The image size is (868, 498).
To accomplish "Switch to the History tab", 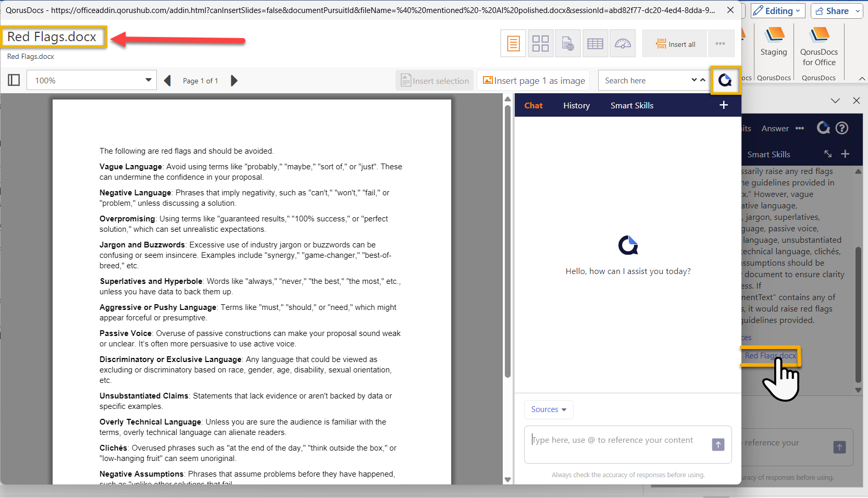I will tap(576, 106).
